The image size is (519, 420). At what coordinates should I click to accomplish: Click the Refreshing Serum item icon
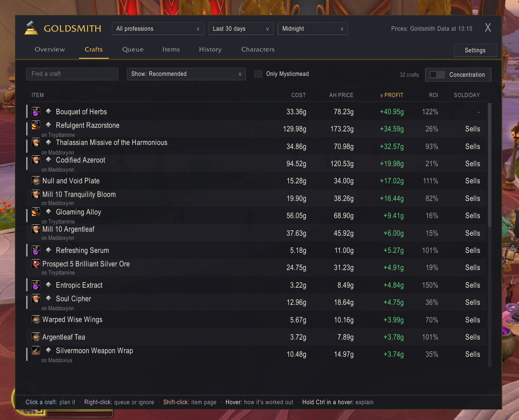point(36,250)
